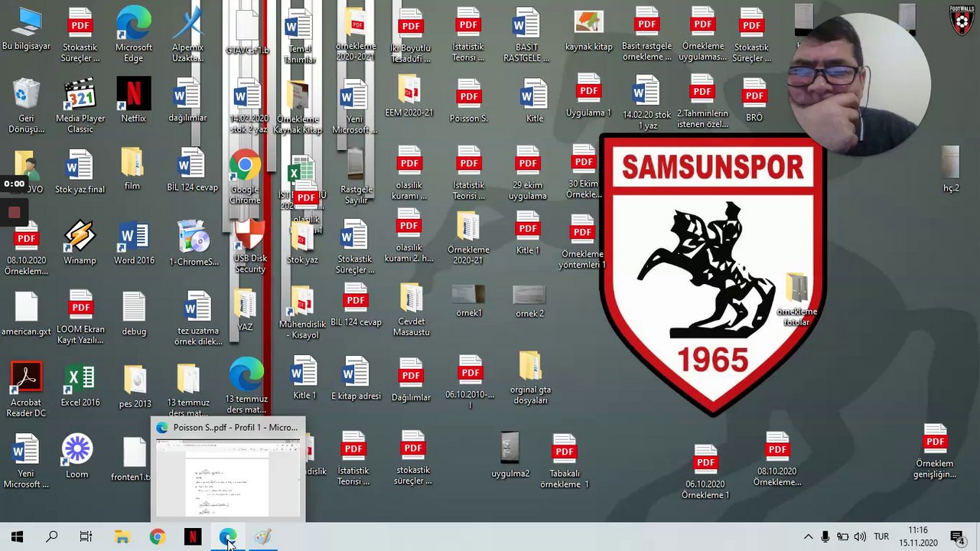Viewport: 980px width, 551px height.
Task: Select the BASİT RASTGELE Word document
Action: (x=526, y=35)
